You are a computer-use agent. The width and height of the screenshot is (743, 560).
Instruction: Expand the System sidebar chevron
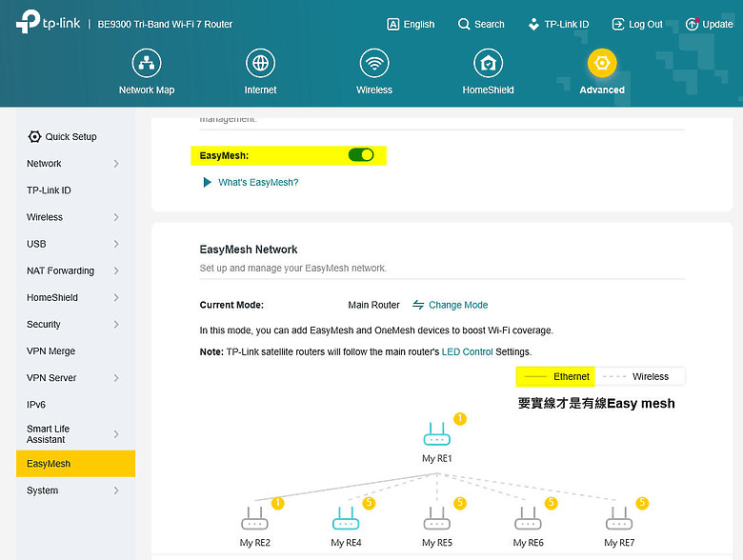(x=116, y=490)
